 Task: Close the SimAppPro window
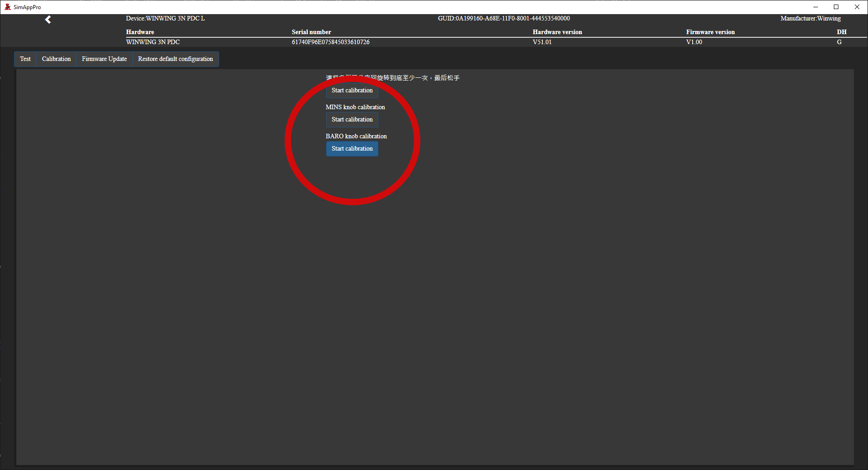[857, 7]
